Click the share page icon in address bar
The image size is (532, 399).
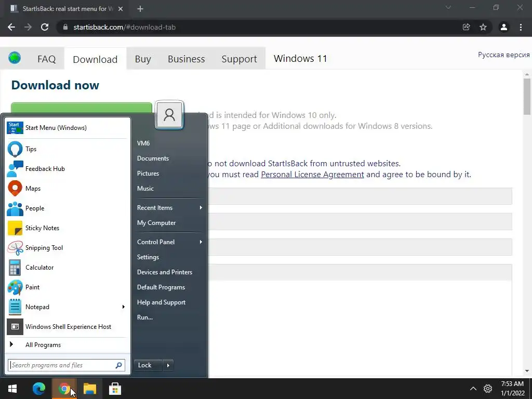(x=467, y=27)
